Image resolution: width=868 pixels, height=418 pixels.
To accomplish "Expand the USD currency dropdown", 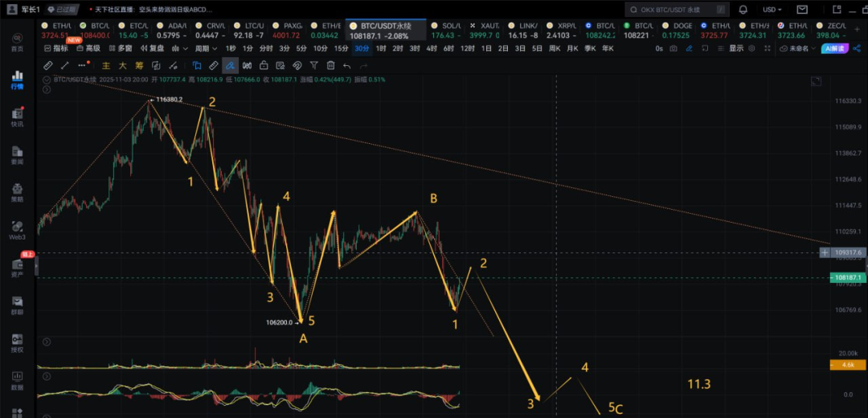I will click(x=772, y=10).
